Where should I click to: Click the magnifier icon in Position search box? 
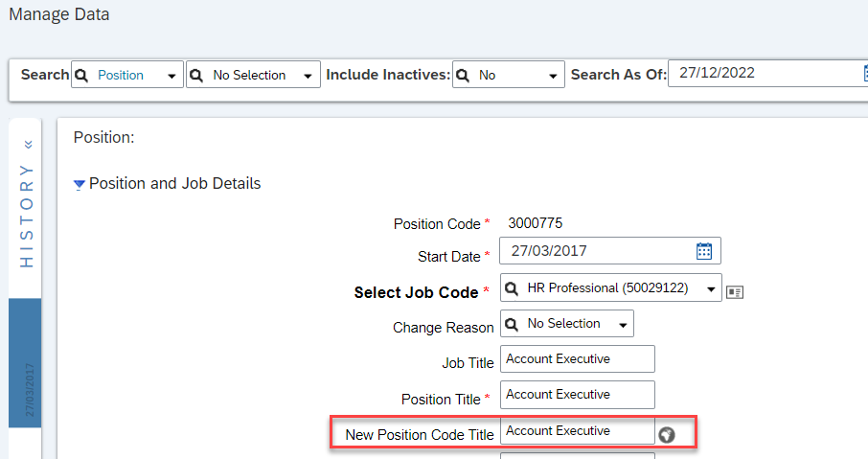pyautogui.click(x=81, y=76)
